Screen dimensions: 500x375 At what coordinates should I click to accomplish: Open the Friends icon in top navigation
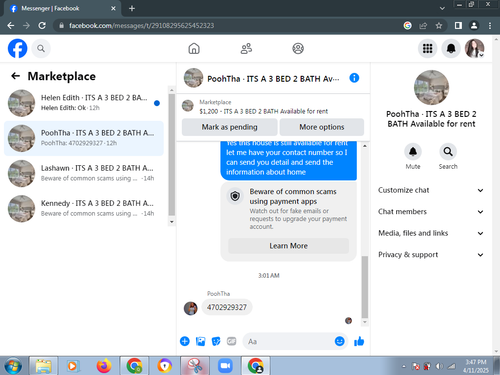246,49
